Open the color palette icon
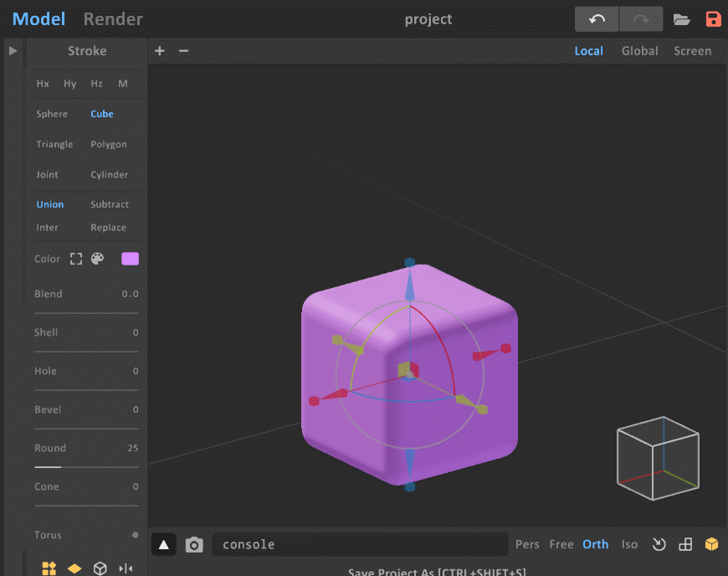Image resolution: width=728 pixels, height=576 pixels. (x=97, y=259)
